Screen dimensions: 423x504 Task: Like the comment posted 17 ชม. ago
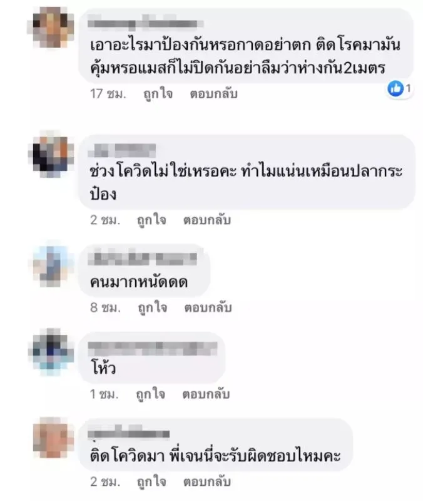click(x=158, y=93)
